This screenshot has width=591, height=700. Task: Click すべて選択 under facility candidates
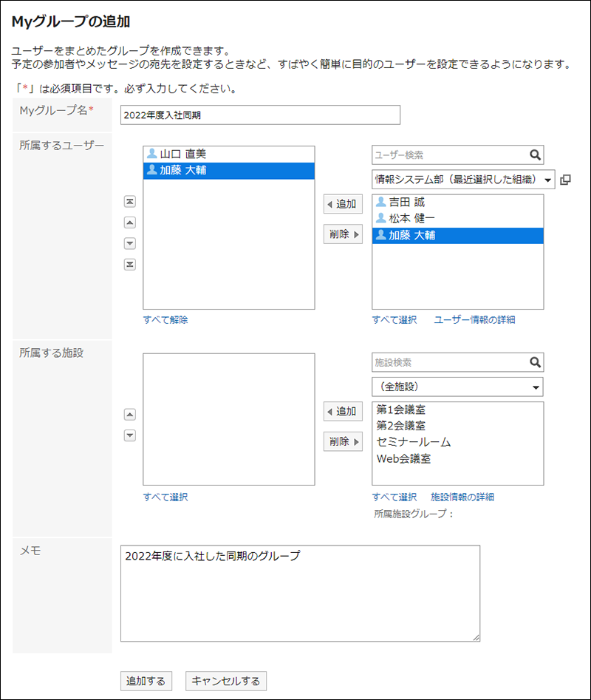[x=394, y=497]
